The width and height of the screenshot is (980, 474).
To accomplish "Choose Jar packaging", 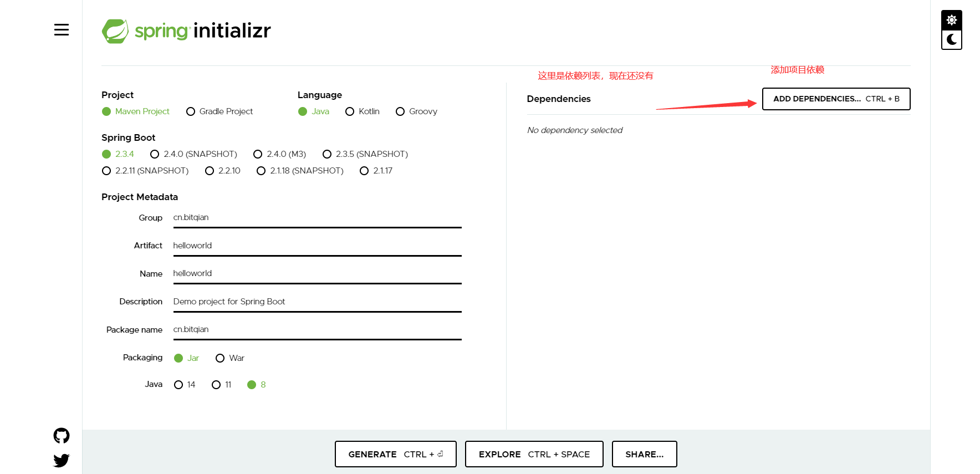I will pos(186,358).
